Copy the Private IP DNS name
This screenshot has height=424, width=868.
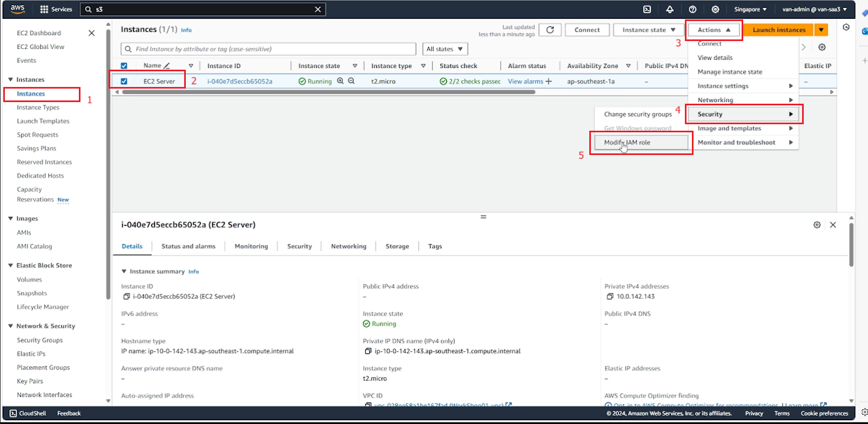(368, 351)
